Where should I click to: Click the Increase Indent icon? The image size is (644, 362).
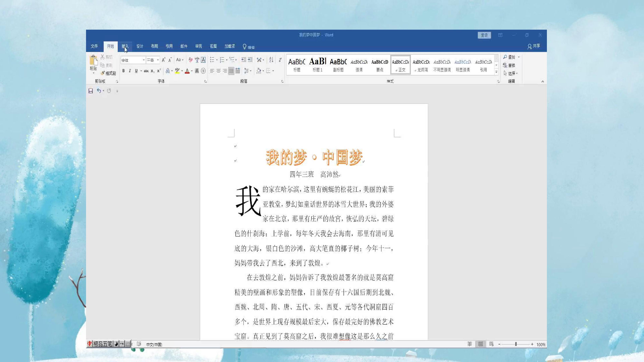coord(250,60)
